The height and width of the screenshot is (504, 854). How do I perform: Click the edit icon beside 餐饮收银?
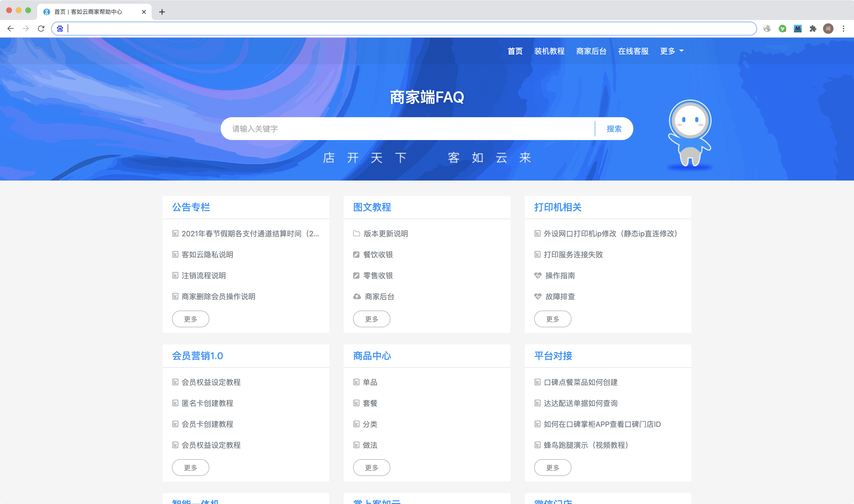pyautogui.click(x=356, y=255)
